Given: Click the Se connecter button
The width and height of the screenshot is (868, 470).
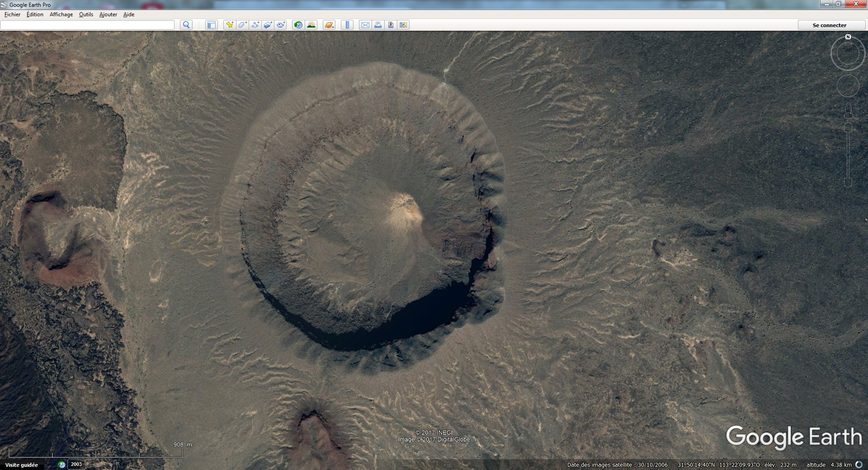Looking at the screenshot, I should click(829, 25).
